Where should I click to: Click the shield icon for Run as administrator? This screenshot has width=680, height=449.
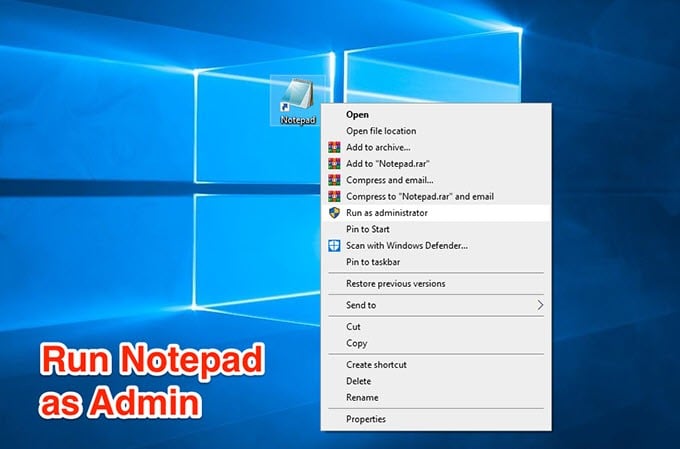tap(334, 213)
